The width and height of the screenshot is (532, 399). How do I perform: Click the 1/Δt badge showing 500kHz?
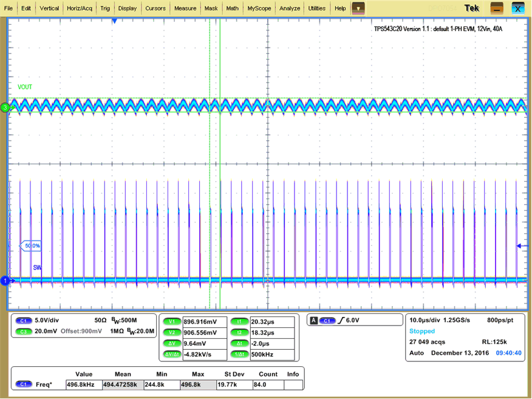point(240,353)
